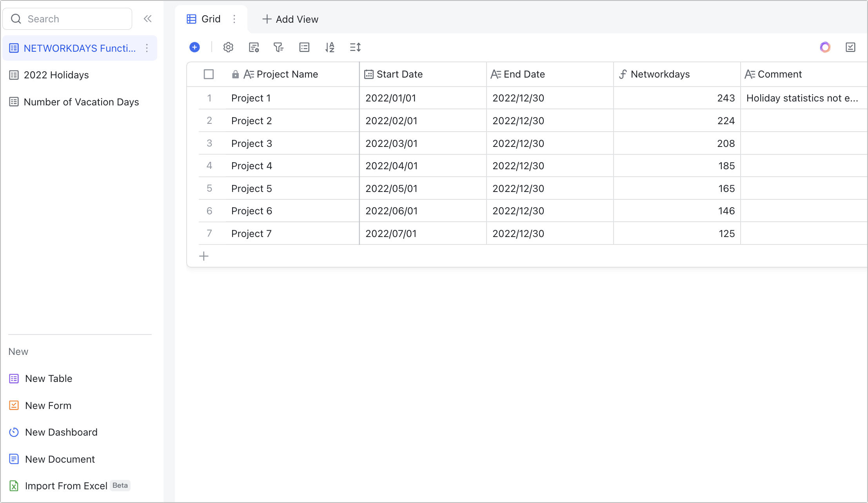Screen dimensions: 868x503
Task: Open the Number of Vacation Days table
Action: click(81, 102)
